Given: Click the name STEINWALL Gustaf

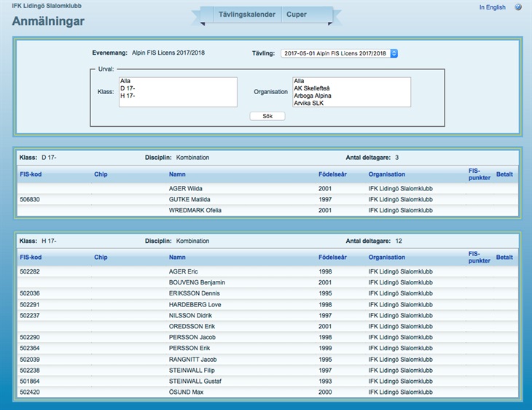Looking at the screenshot, I should pyautogui.click(x=195, y=381).
